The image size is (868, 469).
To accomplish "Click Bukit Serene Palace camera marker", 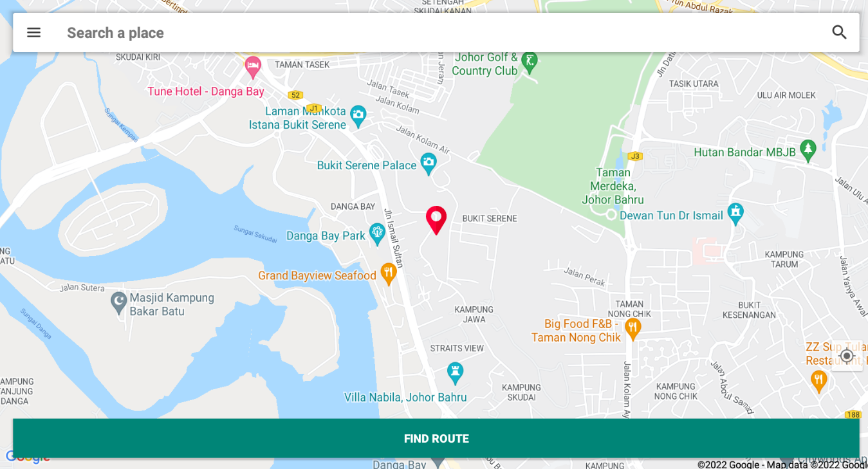I will pos(429,164).
